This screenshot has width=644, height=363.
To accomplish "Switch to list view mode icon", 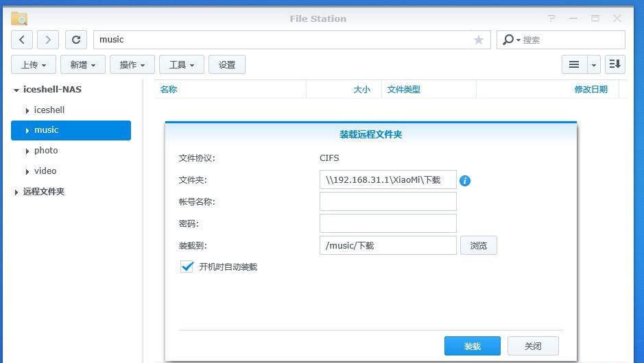I will click(x=574, y=64).
